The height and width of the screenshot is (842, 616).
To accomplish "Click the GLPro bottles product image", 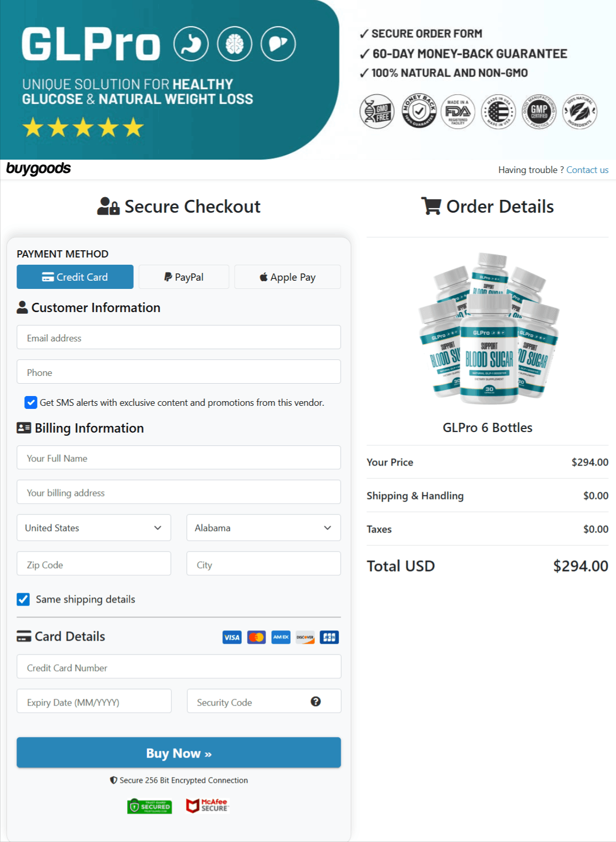I will [x=488, y=329].
